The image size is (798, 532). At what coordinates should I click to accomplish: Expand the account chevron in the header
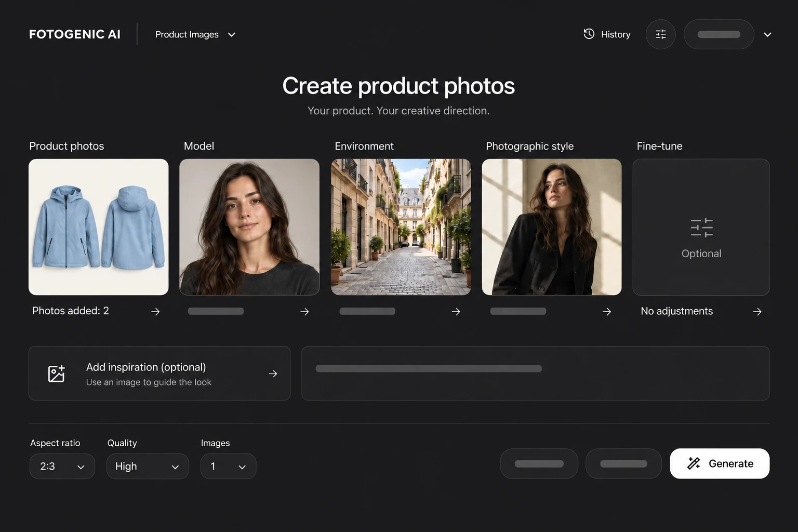(x=767, y=34)
